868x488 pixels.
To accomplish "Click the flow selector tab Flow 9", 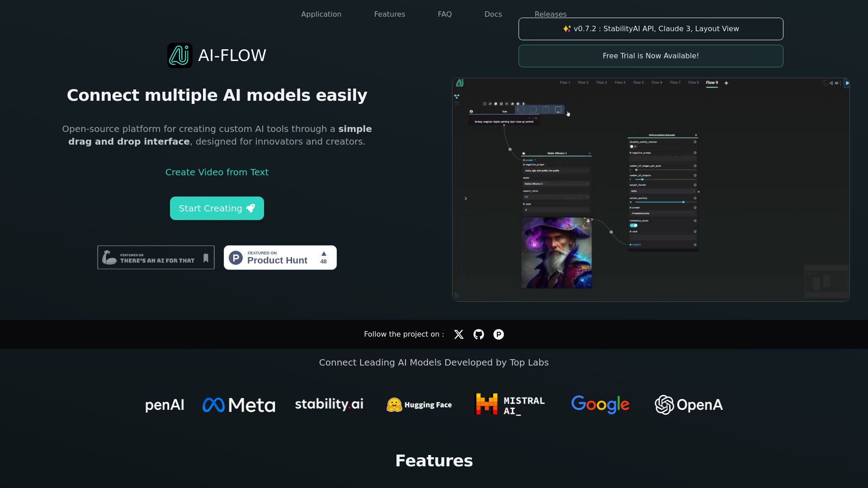I will tap(711, 83).
